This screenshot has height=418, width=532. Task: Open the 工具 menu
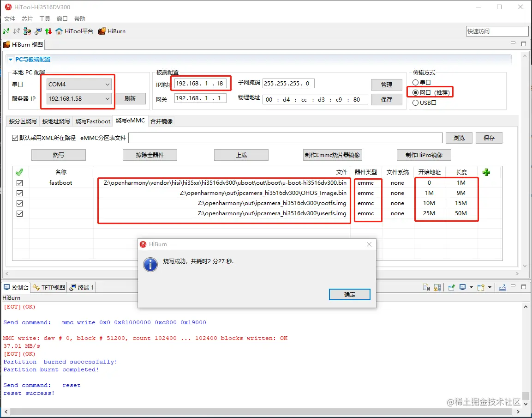(x=44, y=18)
